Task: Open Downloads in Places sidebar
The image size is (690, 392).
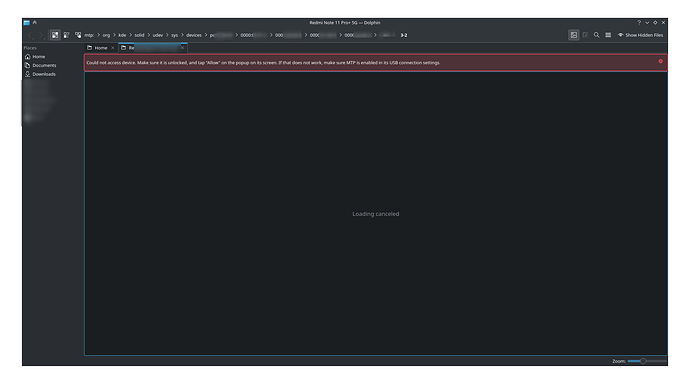Action: 44,74
